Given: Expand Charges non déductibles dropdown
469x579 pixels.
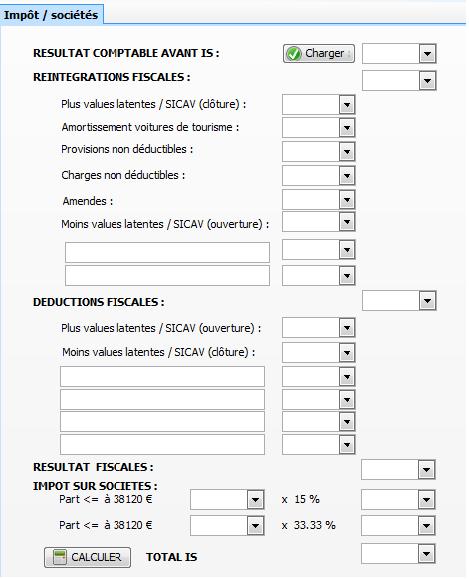Looking at the screenshot, I should point(347,175).
